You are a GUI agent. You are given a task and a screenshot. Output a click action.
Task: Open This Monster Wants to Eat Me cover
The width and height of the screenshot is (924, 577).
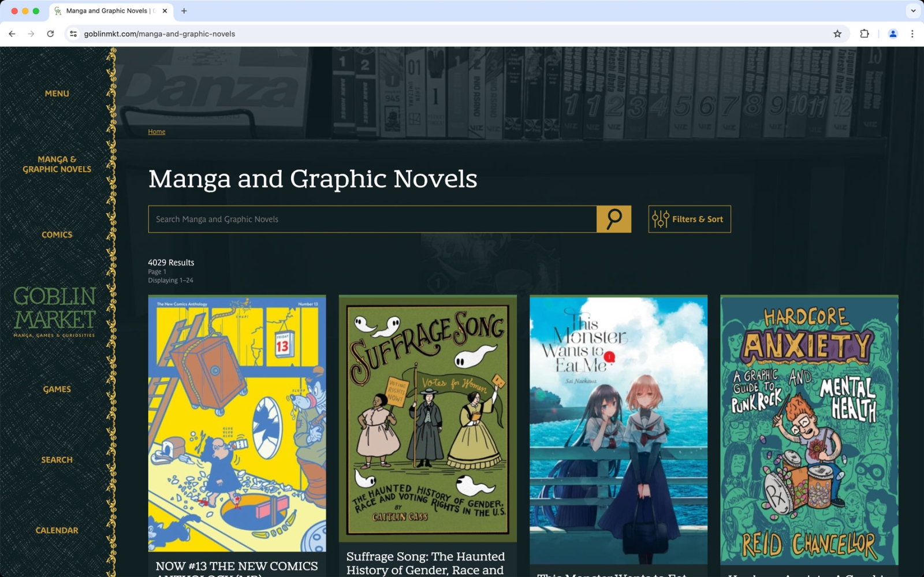click(x=619, y=430)
